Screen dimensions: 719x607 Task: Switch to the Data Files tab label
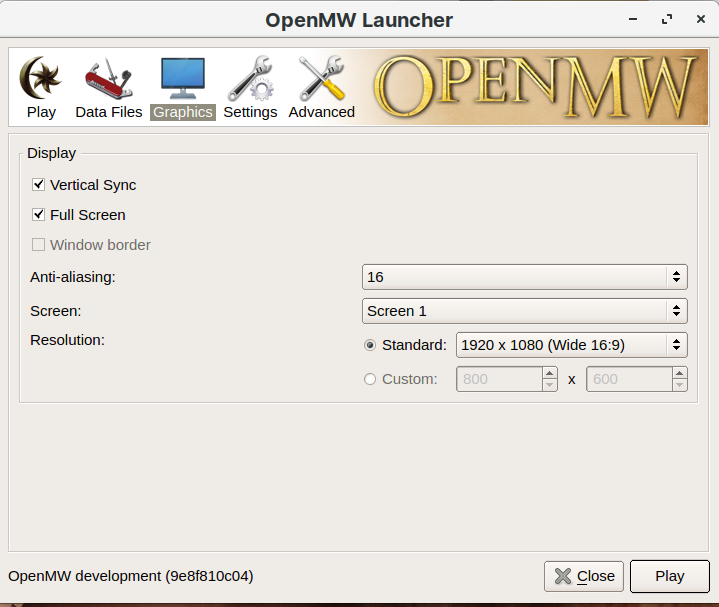[x=109, y=112]
